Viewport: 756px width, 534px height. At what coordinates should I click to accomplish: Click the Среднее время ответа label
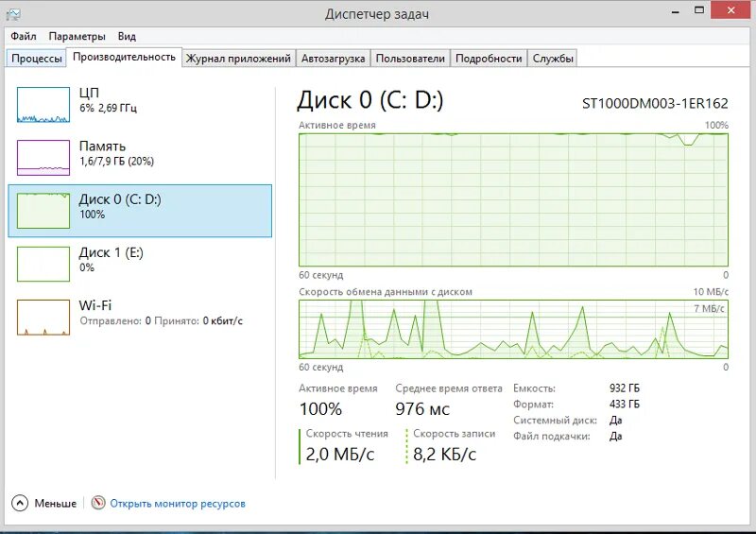tap(448, 388)
